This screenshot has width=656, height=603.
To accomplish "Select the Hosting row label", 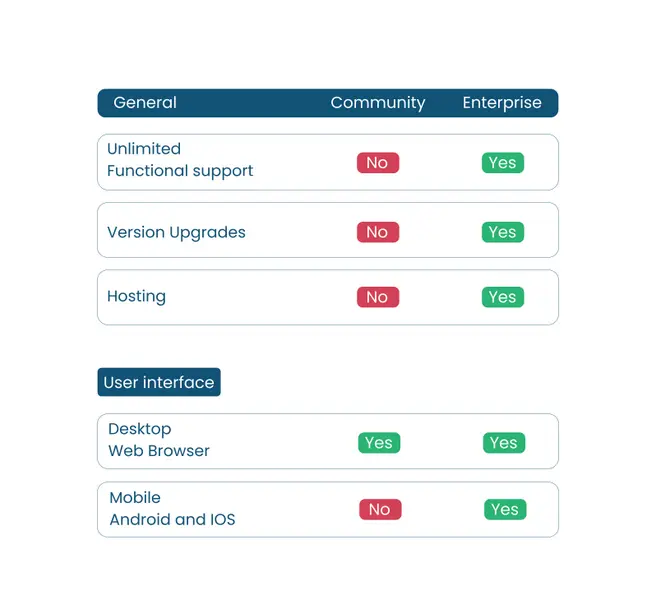I will point(136,297).
